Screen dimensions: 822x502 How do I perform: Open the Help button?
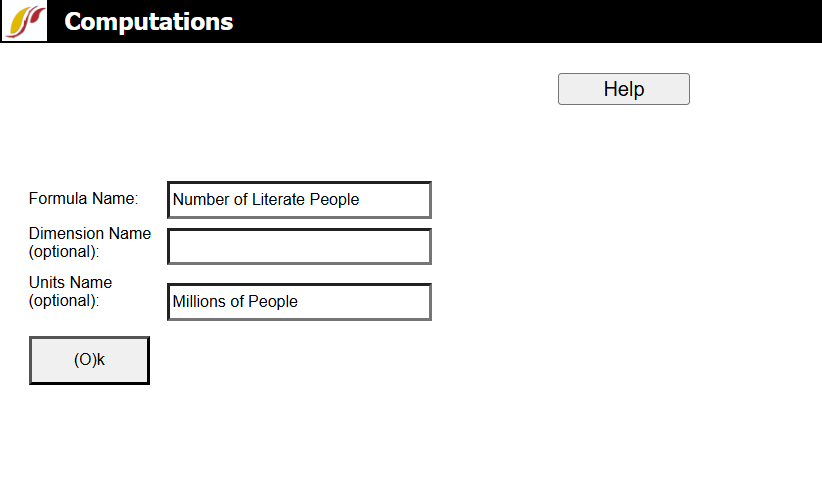pyautogui.click(x=623, y=89)
